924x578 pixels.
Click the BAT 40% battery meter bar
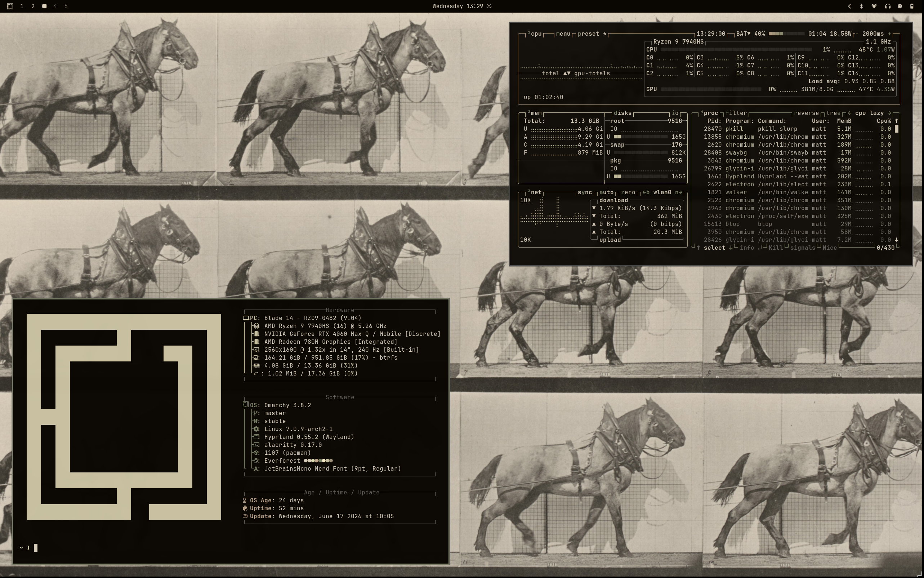pyautogui.click(x=786, y=34)
